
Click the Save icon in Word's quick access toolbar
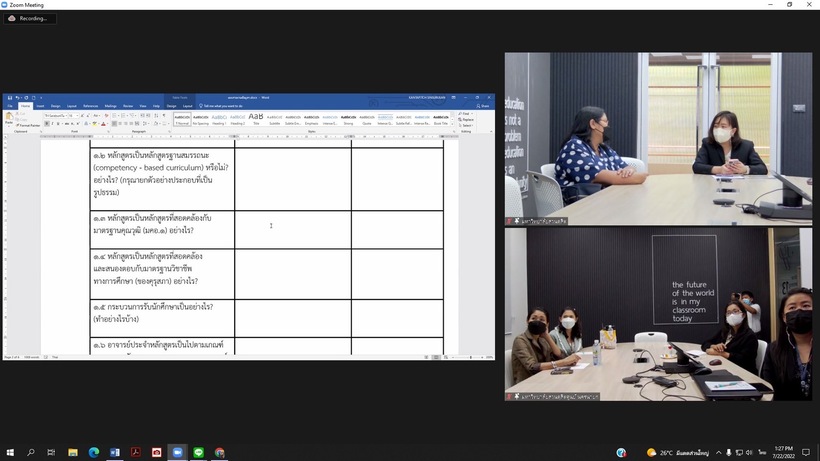pyautogui.click(x=10, y=98)
